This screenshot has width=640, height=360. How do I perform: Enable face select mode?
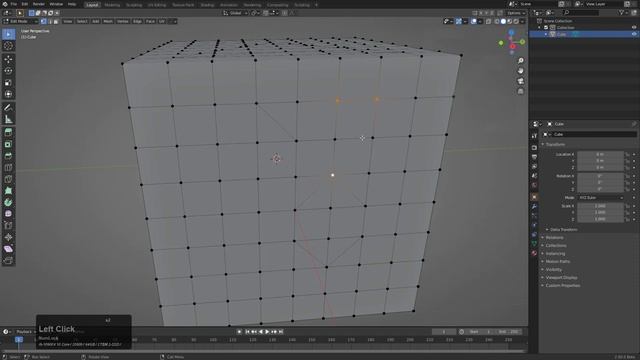click(x=56, y=21)
